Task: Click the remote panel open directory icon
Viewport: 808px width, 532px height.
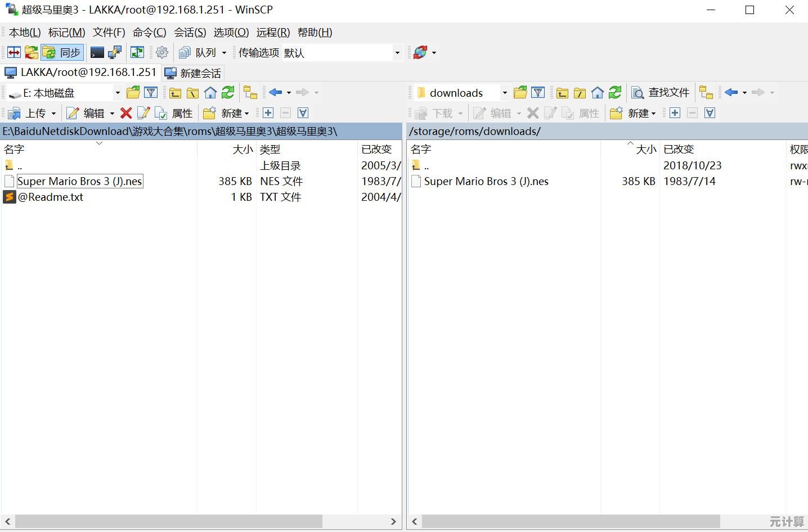Action: click(520, 92)
